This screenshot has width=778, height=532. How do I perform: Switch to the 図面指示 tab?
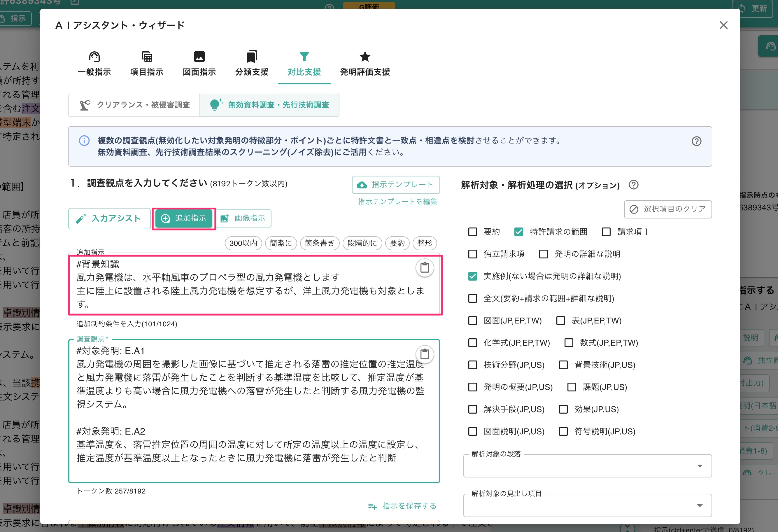tap(199, 64)
